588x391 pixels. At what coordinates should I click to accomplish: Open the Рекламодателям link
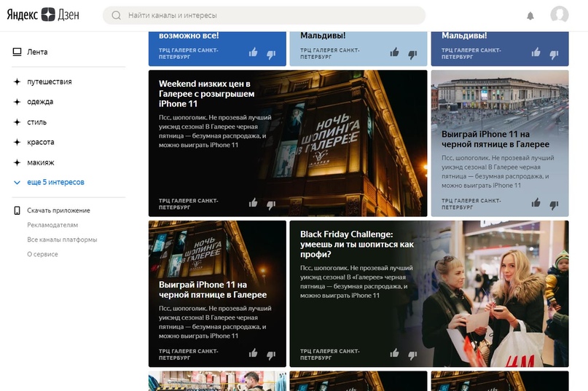point(52,225)
